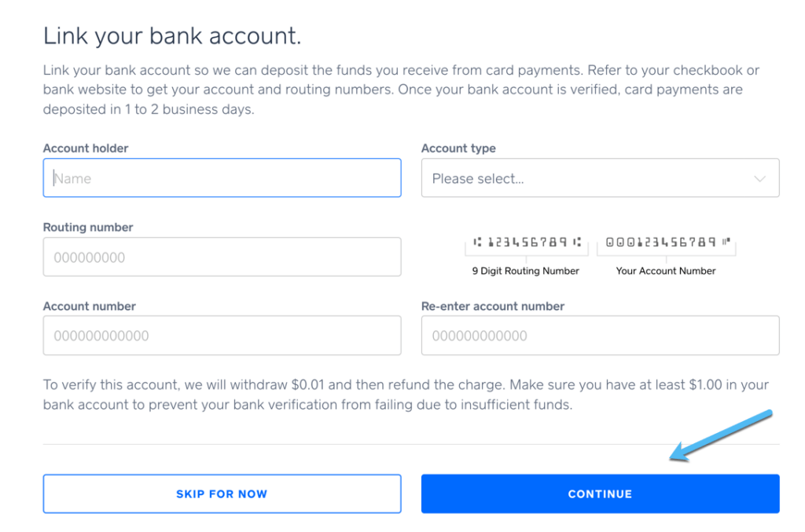Click the blue arrow pointing at Continue
The height and width of the screenshot is (532, 805).
coord(721,436)
